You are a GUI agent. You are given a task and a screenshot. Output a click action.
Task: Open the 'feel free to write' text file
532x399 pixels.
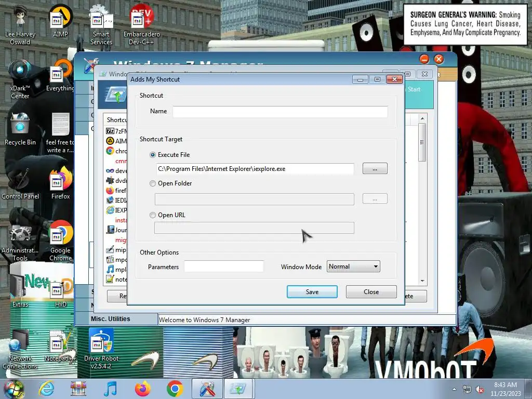click(x=60, y=134)
